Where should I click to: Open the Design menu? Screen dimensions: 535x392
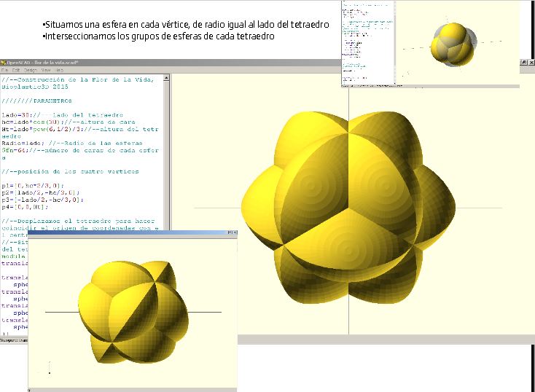pyautogui.click(x=31, y=70)
